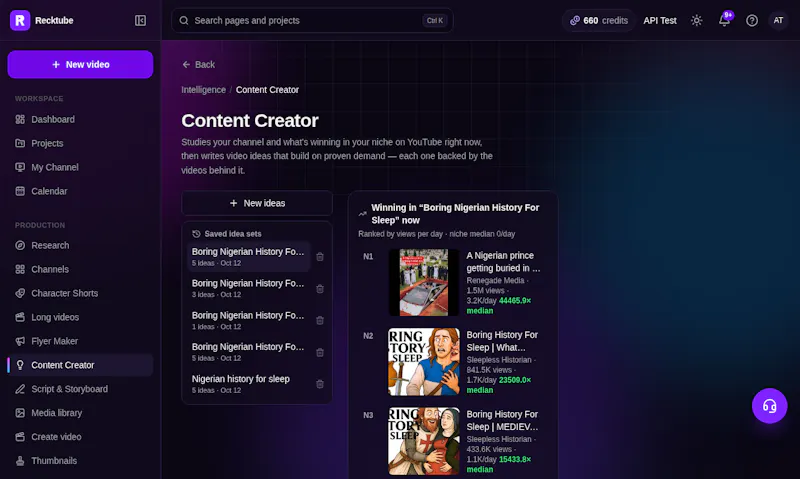The width and height of the screenshot is (800, 479).
Task: Open Projects in the sidebar
Action: click(x=80, y=143)
